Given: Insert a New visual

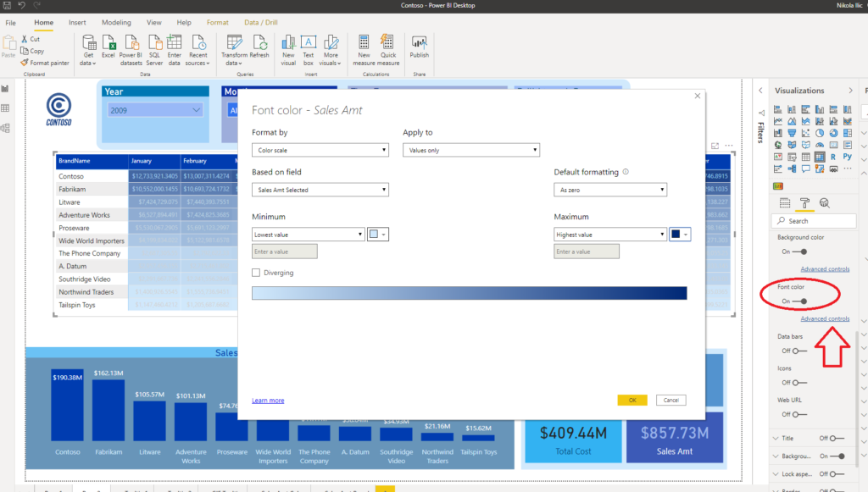Looking at the screenshot, I should 288,50.
